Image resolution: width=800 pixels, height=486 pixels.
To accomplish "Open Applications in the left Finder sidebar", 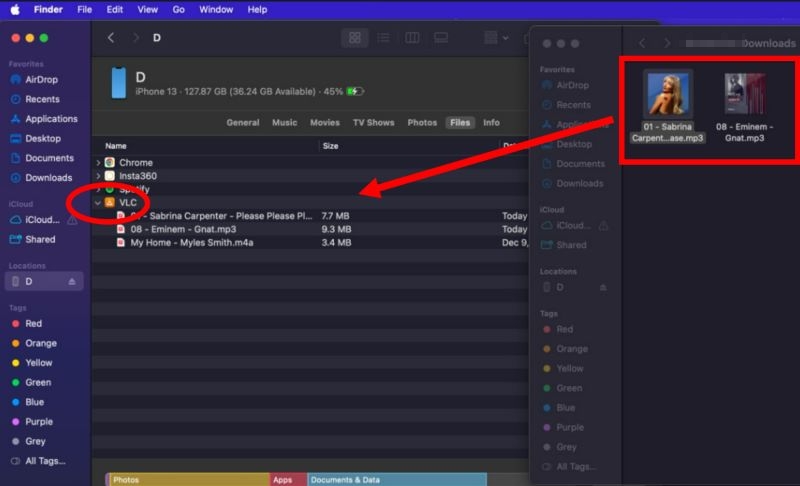I will (x=51, y=119).
